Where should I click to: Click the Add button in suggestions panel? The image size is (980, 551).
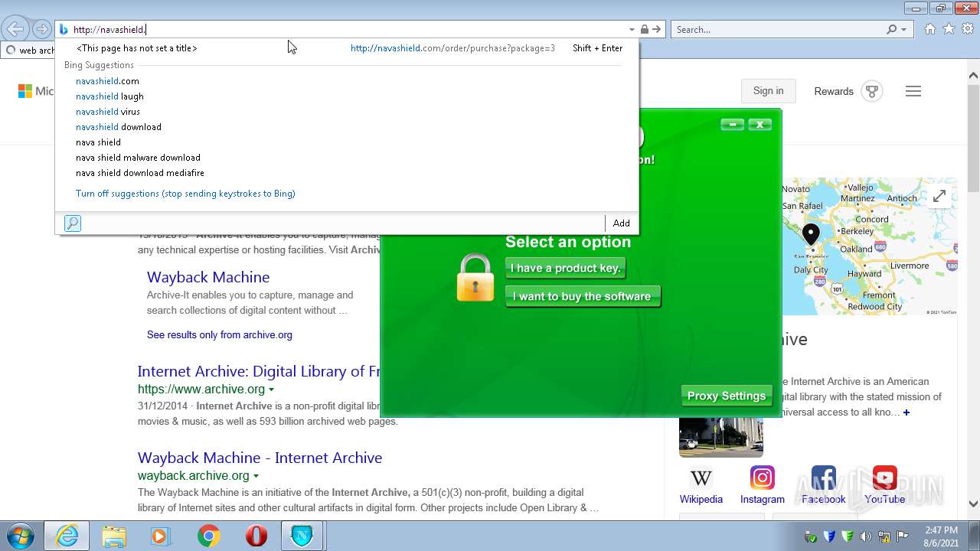(622, 223)
